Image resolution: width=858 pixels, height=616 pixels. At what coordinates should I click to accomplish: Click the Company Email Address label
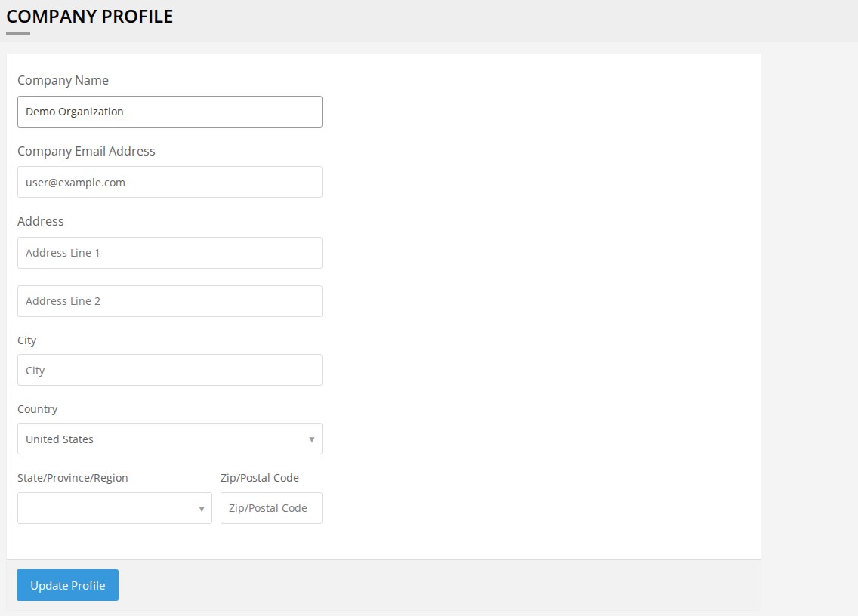pyautogui.click(x=86, y=151)
